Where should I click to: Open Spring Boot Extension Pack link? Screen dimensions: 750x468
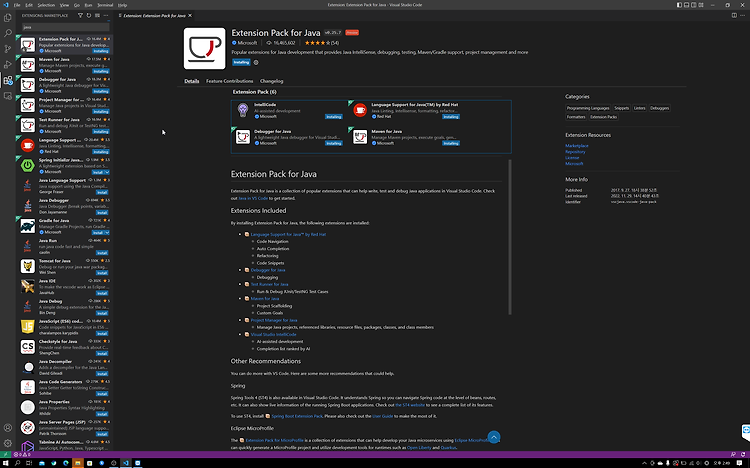click(x=297, y=416)
